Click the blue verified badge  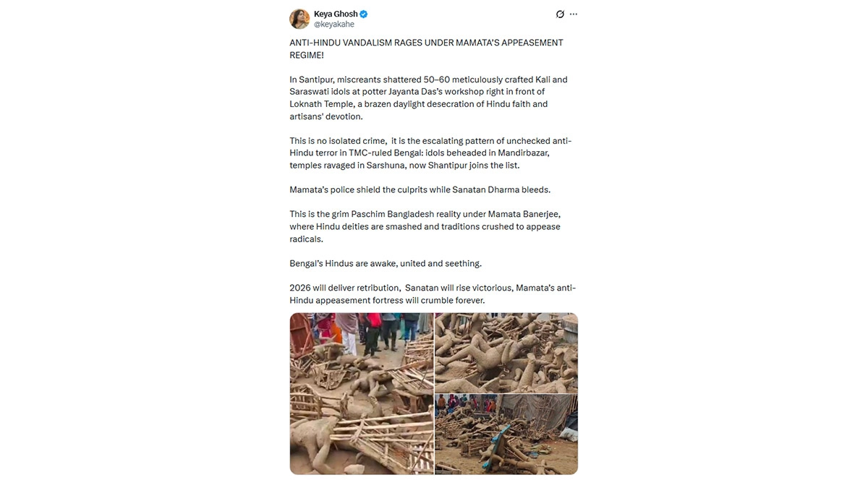click(x=365, y=14)
